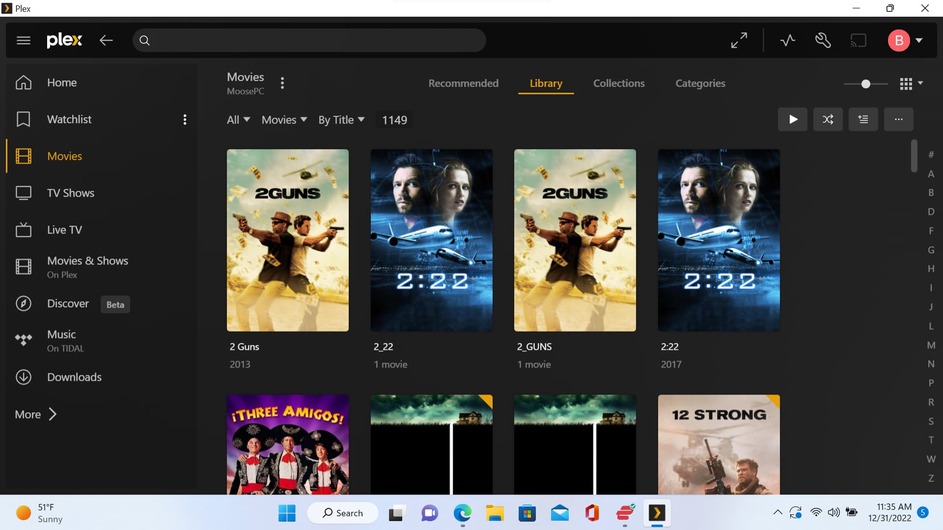Open Movies & Shows On Plex
The height and width of the screenshot is (530, 943).
pyautogui.click(x=87, y=267)
